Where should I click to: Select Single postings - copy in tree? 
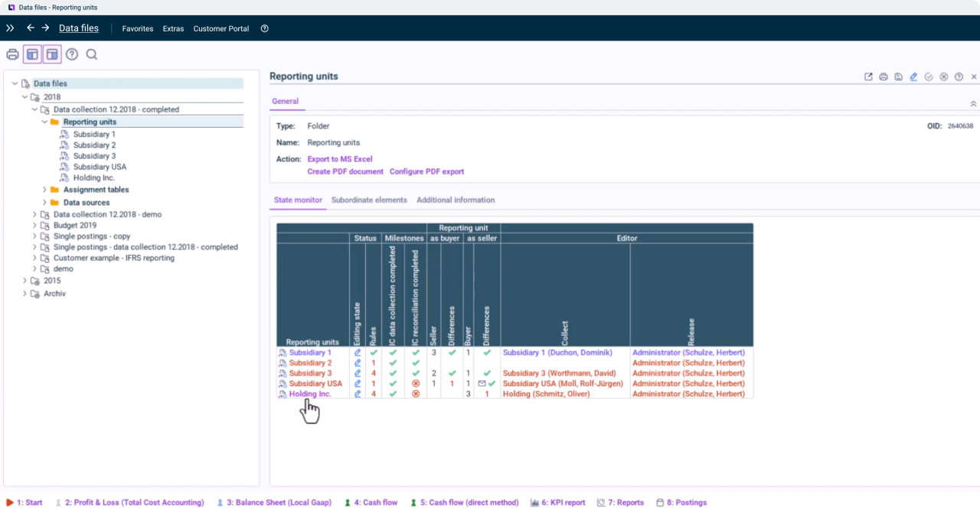click(92, 236)
